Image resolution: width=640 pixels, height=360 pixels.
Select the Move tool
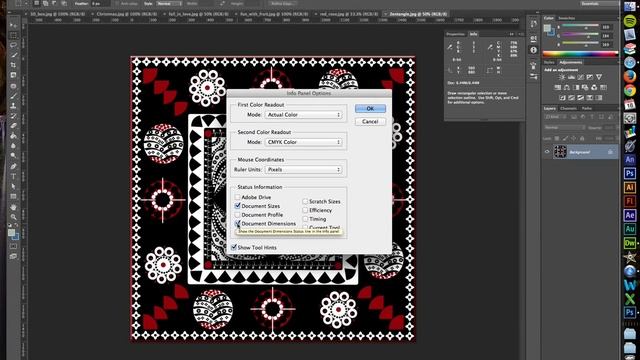coord(13,25)
